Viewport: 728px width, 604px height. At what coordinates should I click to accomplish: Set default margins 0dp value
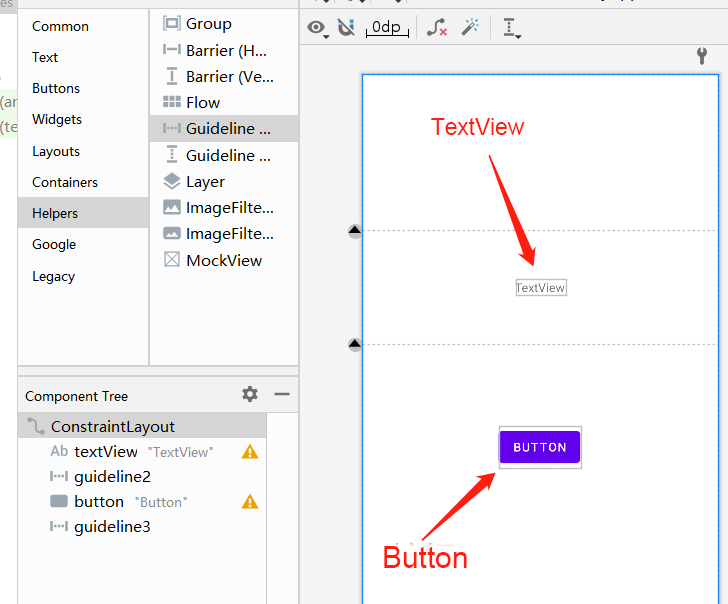[x=387, y=28]
